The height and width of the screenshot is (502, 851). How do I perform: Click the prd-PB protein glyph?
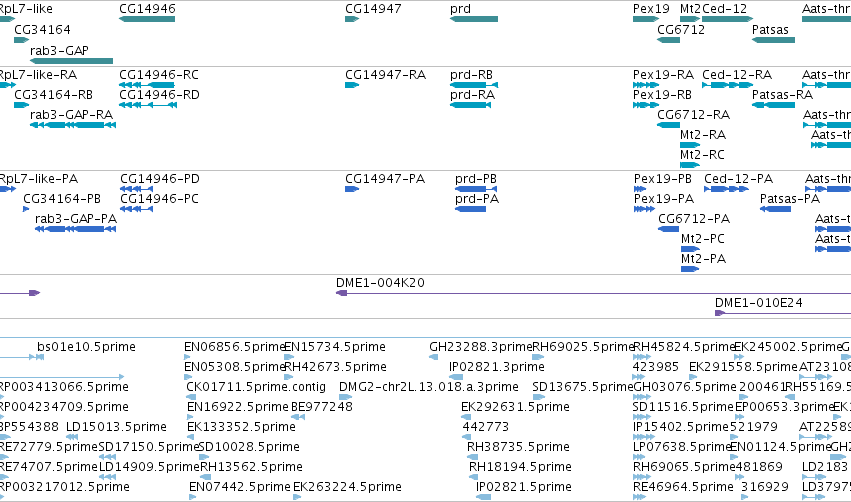478,189
